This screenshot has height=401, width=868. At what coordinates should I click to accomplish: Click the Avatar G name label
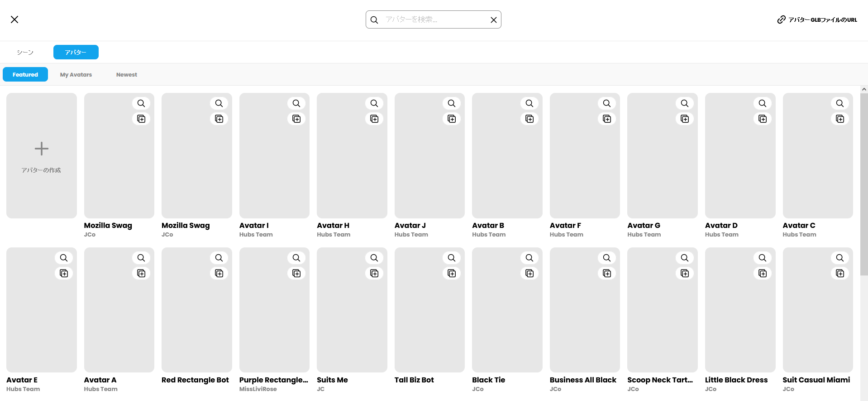tap(644, 225)
